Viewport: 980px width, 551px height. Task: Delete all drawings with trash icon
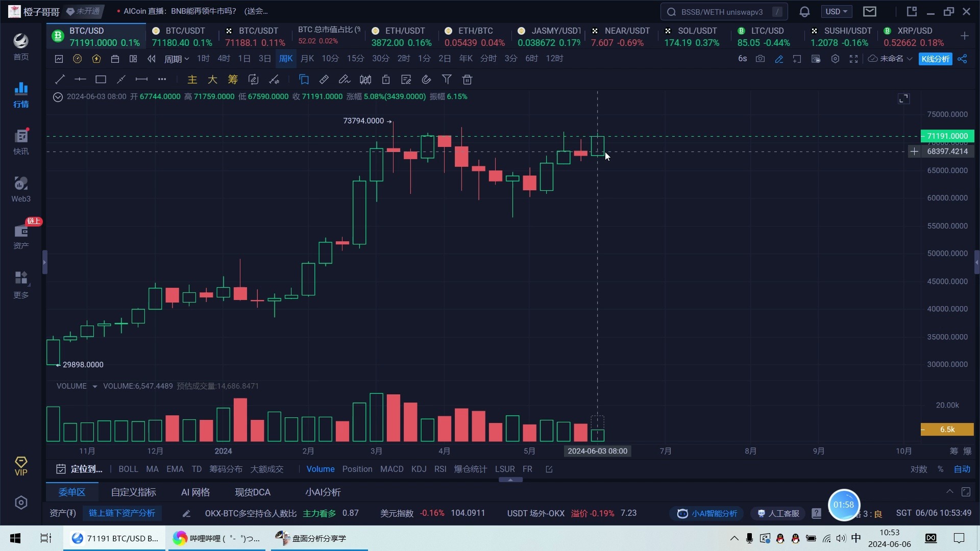coord(467,80)
